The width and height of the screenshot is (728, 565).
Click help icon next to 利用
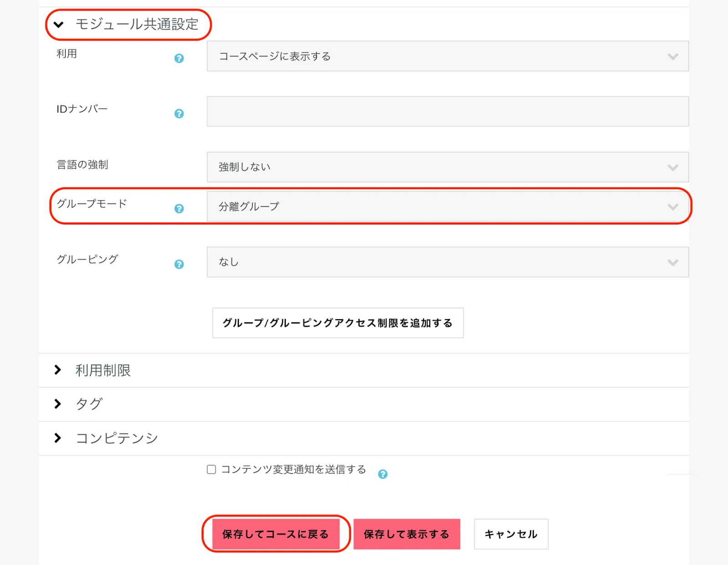click(x=179, y=58)
